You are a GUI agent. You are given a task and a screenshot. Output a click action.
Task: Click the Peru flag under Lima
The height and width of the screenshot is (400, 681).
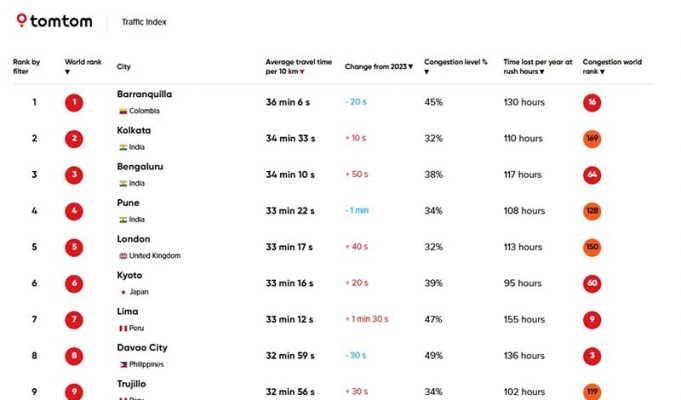(122, 328)
